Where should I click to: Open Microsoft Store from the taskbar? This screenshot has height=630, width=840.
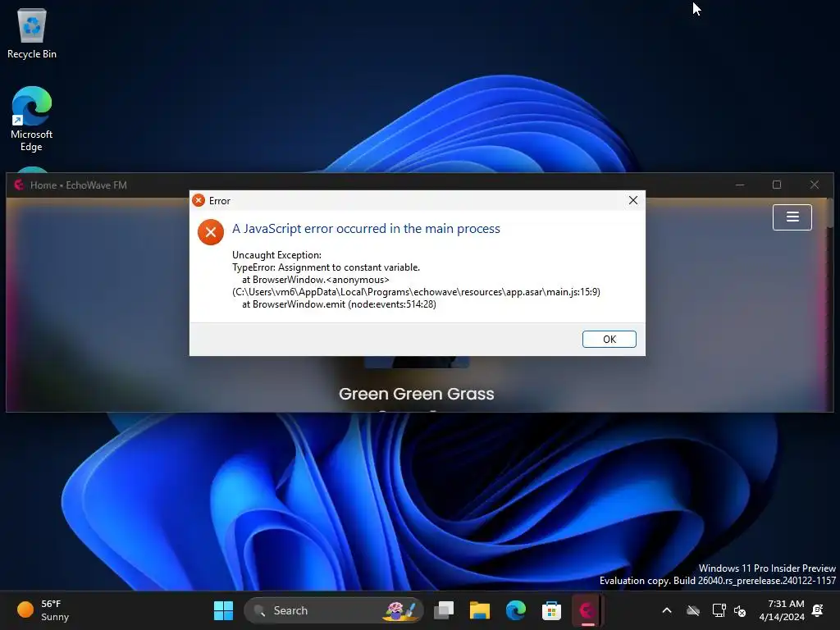551,610
